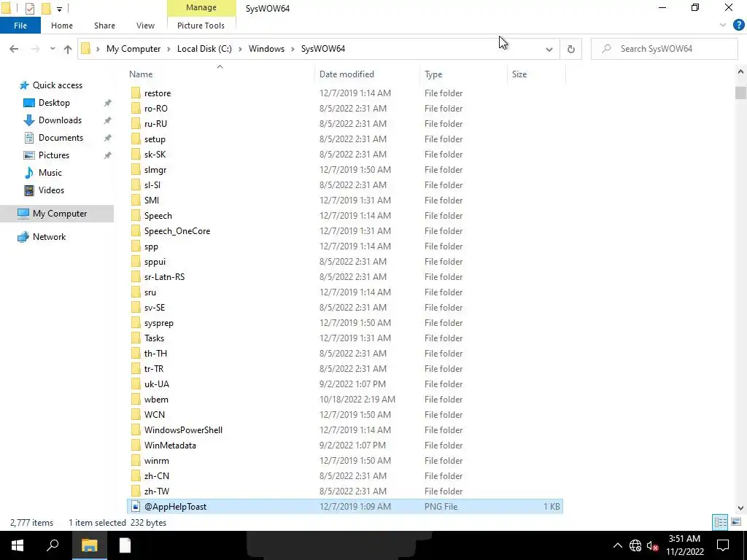Select the SMI folder icon
Screen dimensions: 747x560
tap(136, 200)
